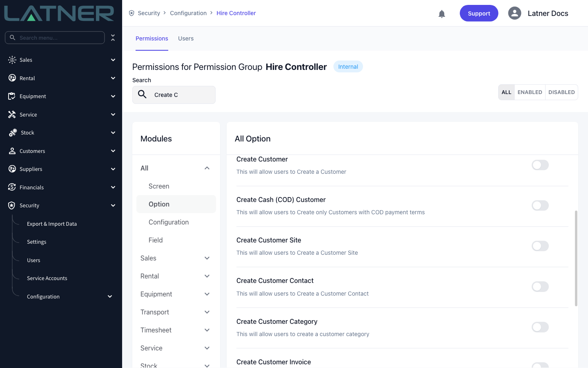Image resolution: width=588 pixels, height=368 pixels.
Task: Collapse the All module group
Action: [x=207, y=168]
